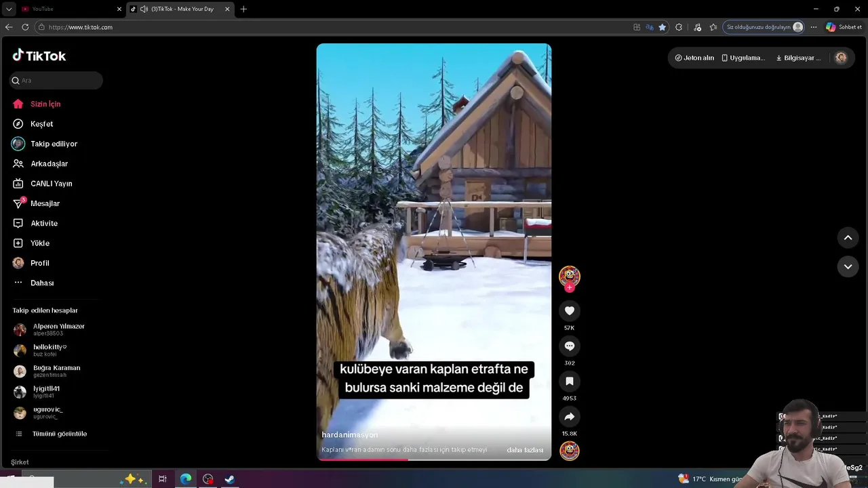Click the TikTok logo
Viewport: 868px width, 488px height.
[x=39, y=56]
